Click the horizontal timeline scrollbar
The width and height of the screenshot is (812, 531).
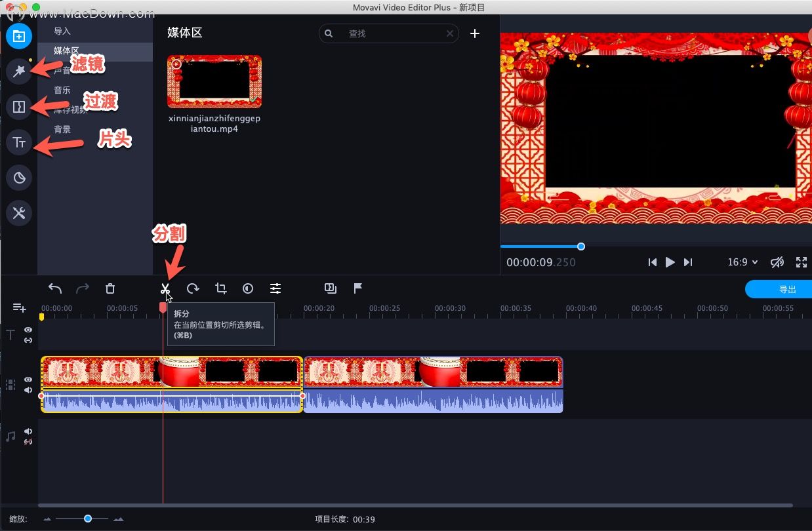point(415,505)
